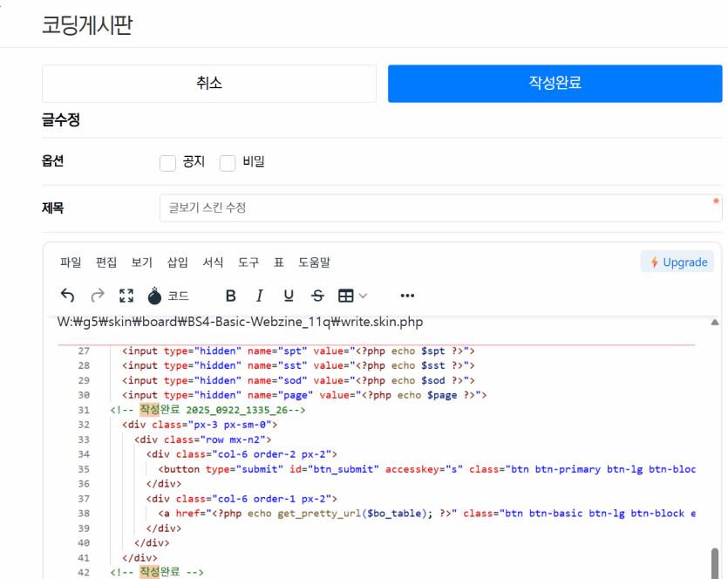This screenshot has height=579, width=728.
Task: Click the 취소 button
Action: [x=209, y=84]
